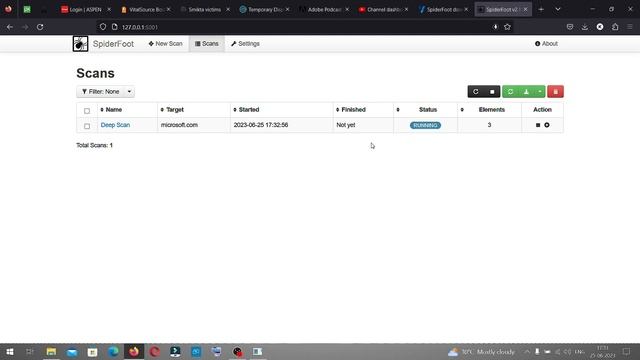Expand the filter dropdown caret
The height and width of the screenshot is (360, 640).
pyautogui.click(x=129, y=91)
